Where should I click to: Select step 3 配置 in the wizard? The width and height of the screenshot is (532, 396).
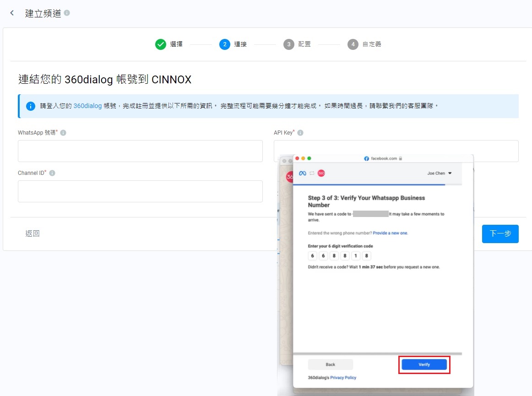click(x=289, y=44)
